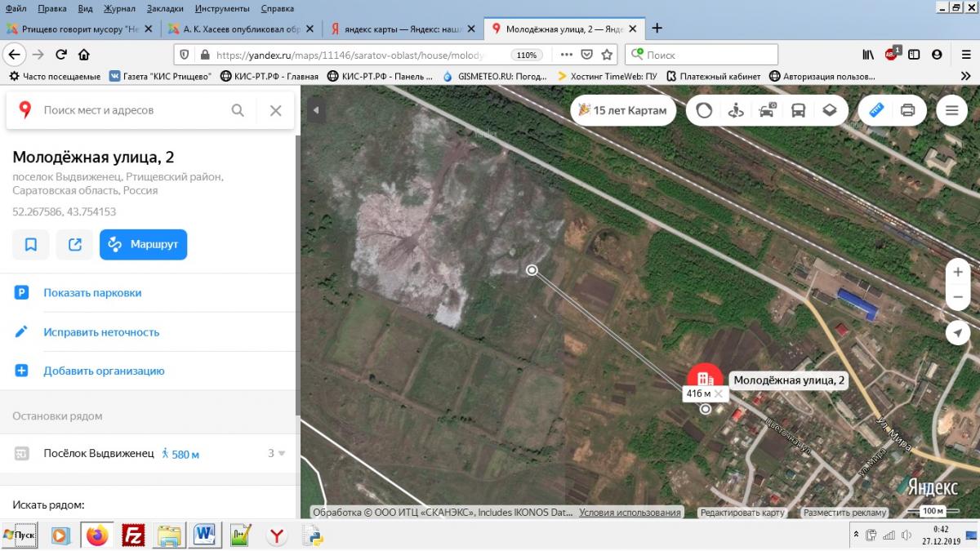The image size is (980, 551).
Task: Remove the 416 м ruler measurement
Action: coord(719,393)
